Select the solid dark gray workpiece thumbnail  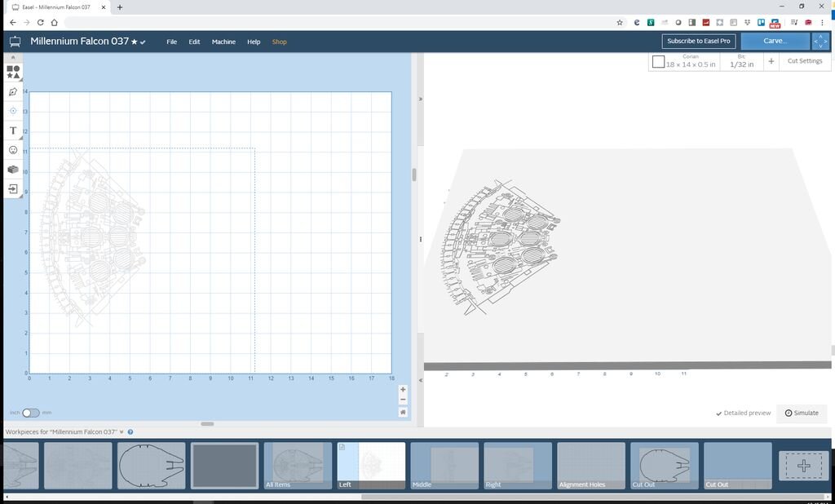[225, 466]
